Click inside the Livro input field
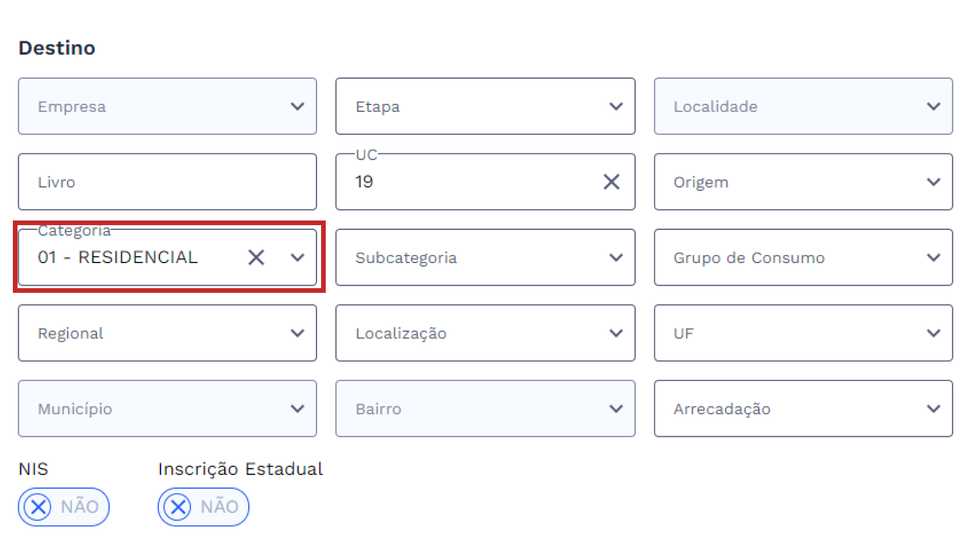This screenshot has width=972, height=560. click(x=167, y=181)
